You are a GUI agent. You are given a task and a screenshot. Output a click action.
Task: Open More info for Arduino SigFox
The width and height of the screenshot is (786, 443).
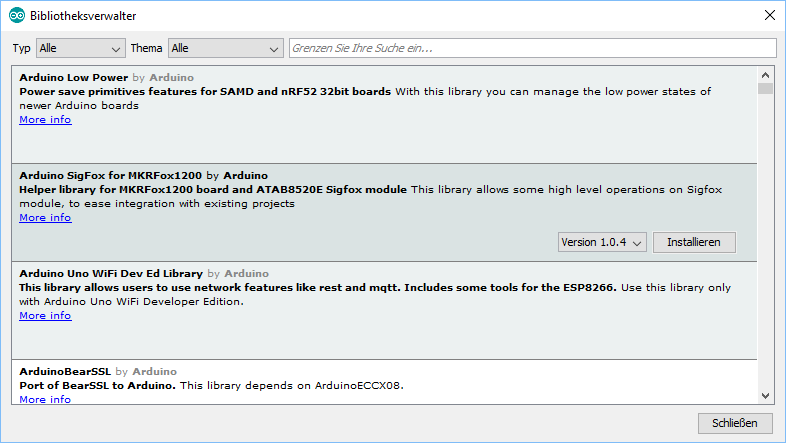point(45,218)
